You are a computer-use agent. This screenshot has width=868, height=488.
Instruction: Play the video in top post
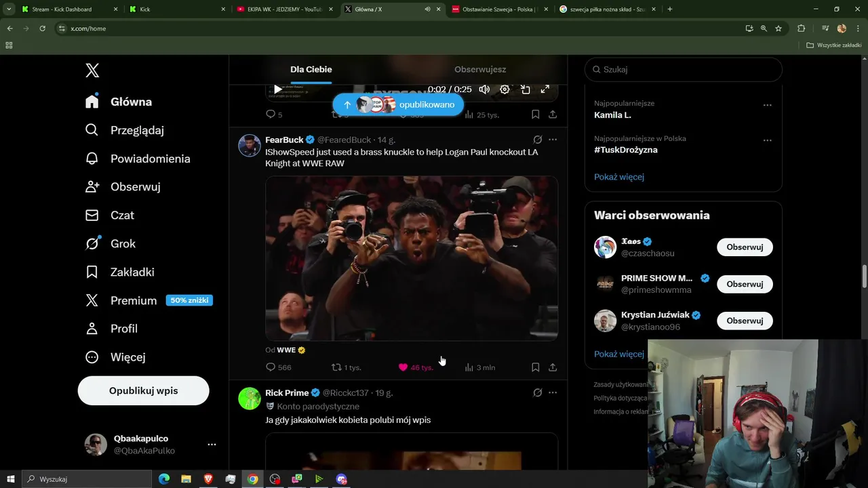pos(277,89)
